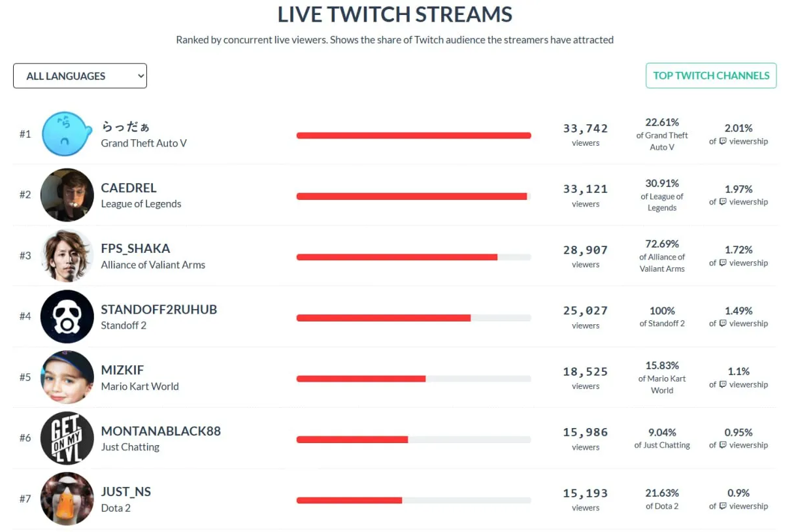This screenshot has width=811, height=532.
Task: Click the Live Twitch Streams heading
Action: [x=395, y=14]
